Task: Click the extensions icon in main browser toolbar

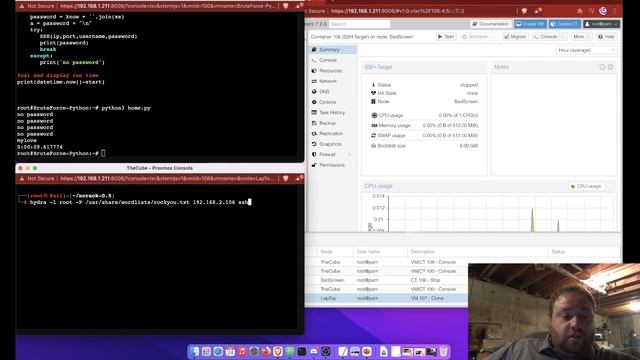Action: pyautogui.click(x=580, y=11)
